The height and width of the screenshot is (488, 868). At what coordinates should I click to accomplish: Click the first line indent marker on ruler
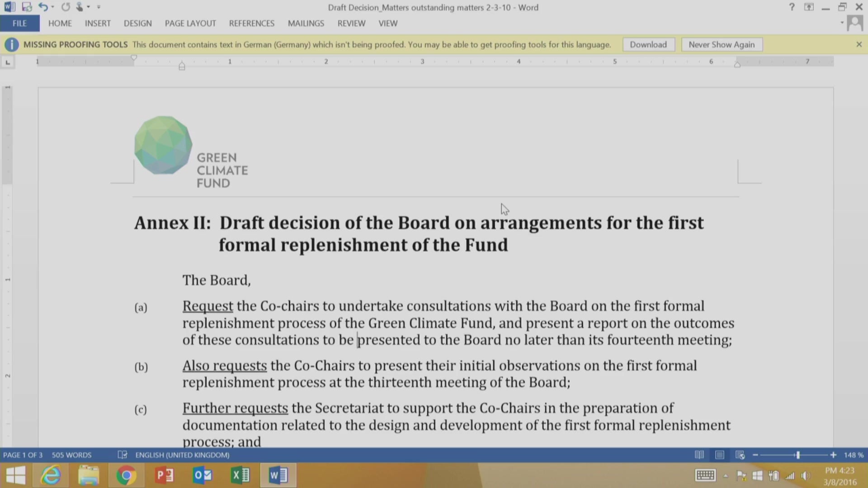134,58
